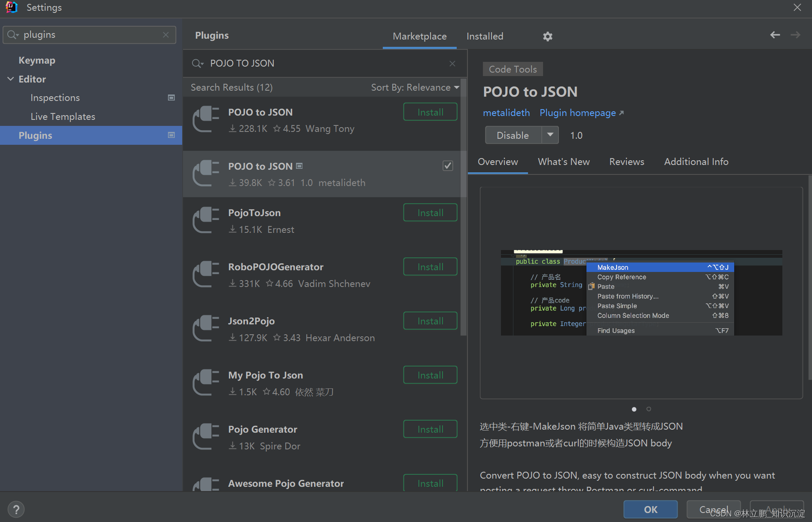812x522 pixels.
Task: Toggle the enabled checkbox for metalideth POJO to JSON
Action: pyautogui.click(x=448, y=166)
